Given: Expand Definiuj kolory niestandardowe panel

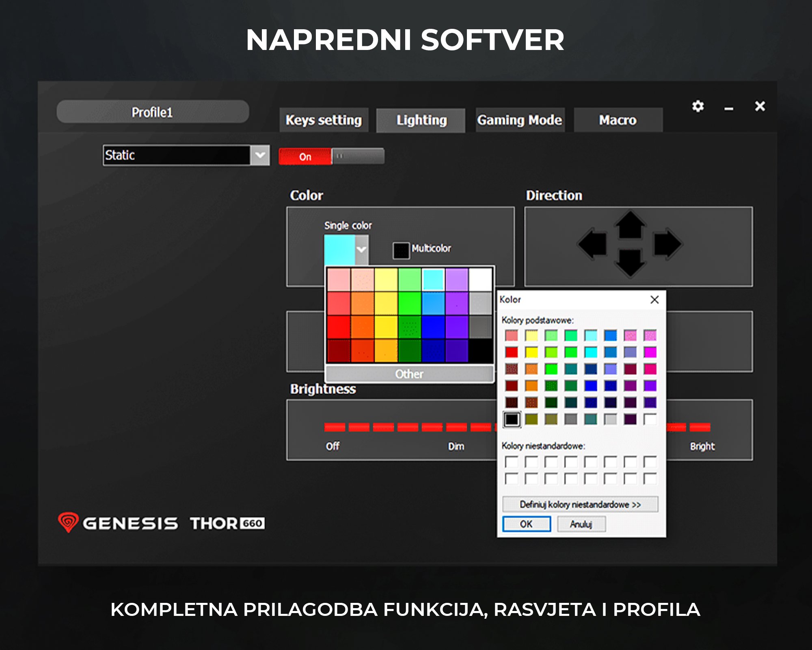Looking at the screenshot, I should point(580,505).
